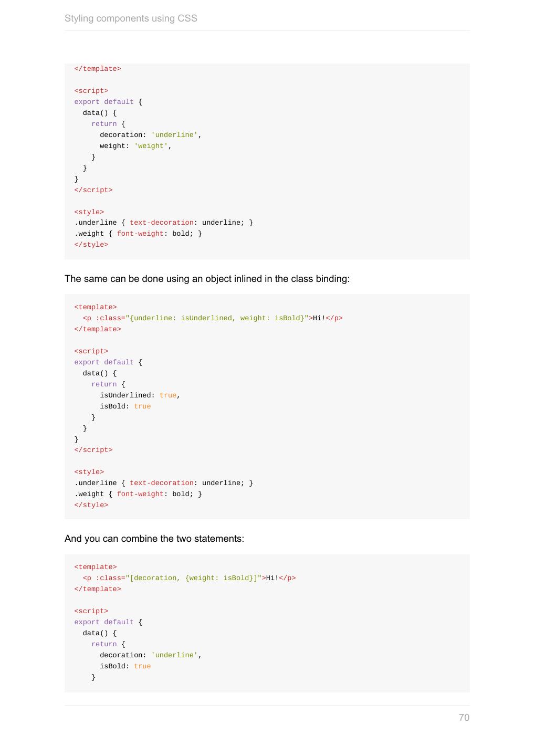Click the 'isBold: true' line in the last code block
The image size is (535, 756).
tap(125, 666)
